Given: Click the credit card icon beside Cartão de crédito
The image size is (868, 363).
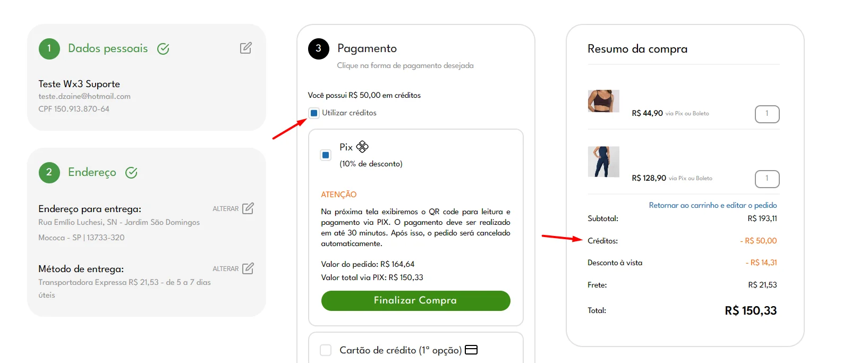Looking at the screenshot, I should coord(471,350).
